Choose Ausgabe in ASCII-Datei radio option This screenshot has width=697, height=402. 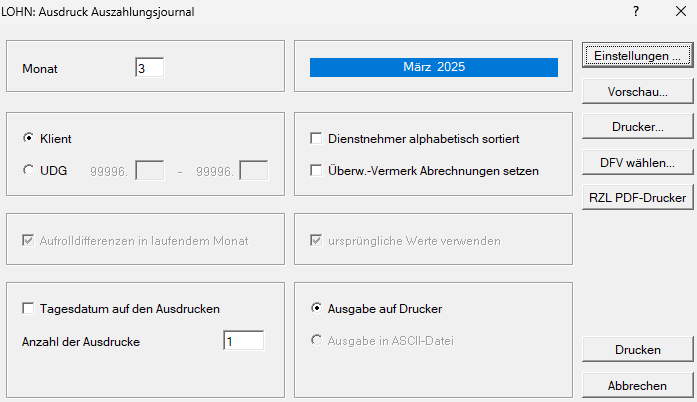[x=318, y=341]
